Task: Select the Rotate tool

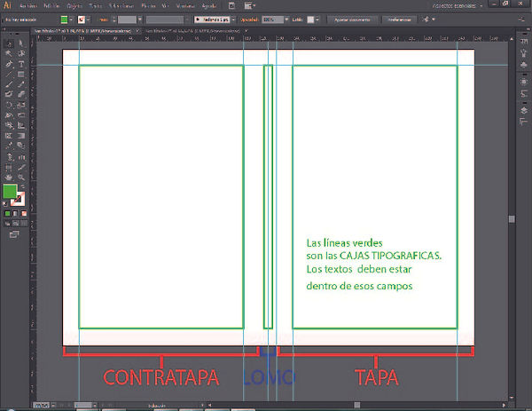Action: point(9,105)
